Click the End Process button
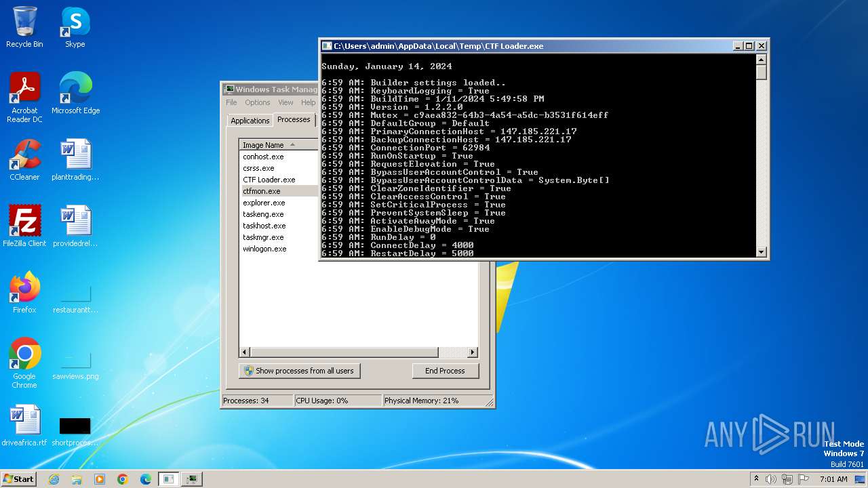868x488 pixels. tap(445, 371)
